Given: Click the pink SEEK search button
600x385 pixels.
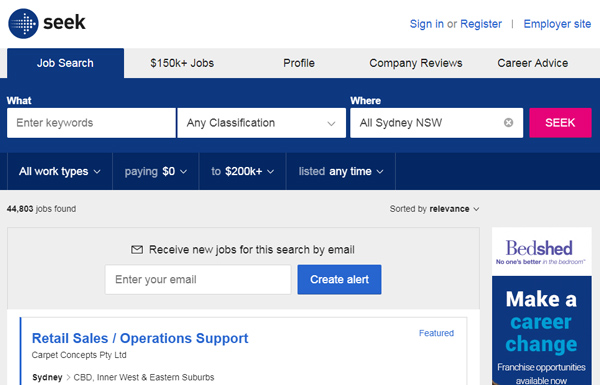Looking at the screenshot, I should (x=560, y=123).
